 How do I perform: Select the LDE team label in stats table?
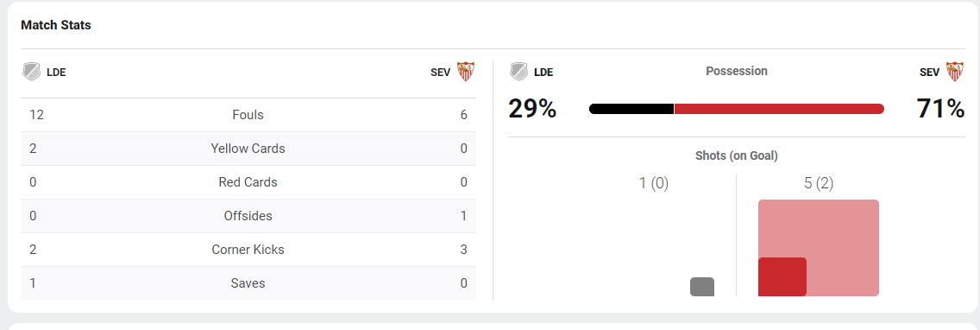pos(56,72)
